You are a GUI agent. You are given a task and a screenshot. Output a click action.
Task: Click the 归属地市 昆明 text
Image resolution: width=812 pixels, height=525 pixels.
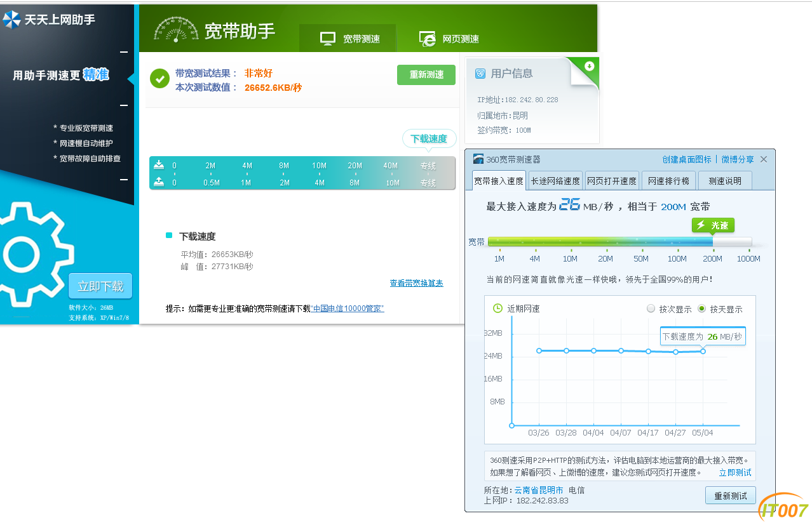[x=503, y=116]
